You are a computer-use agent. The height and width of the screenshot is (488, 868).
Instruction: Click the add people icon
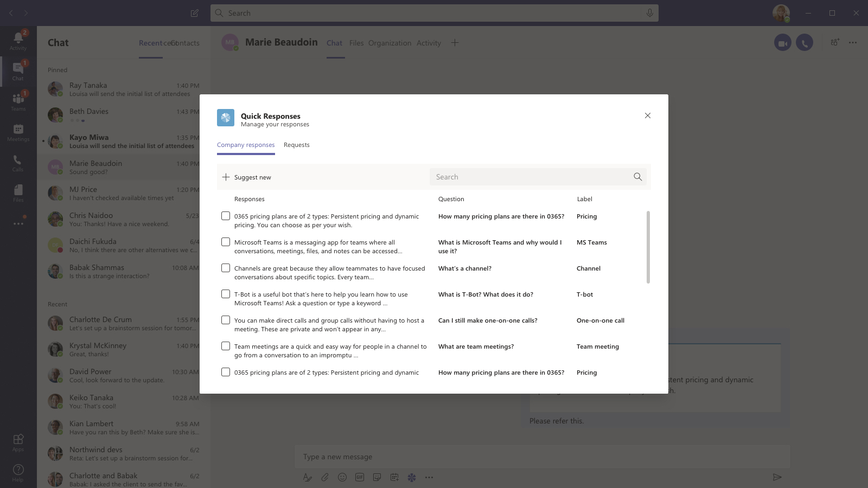coord(835,42)
